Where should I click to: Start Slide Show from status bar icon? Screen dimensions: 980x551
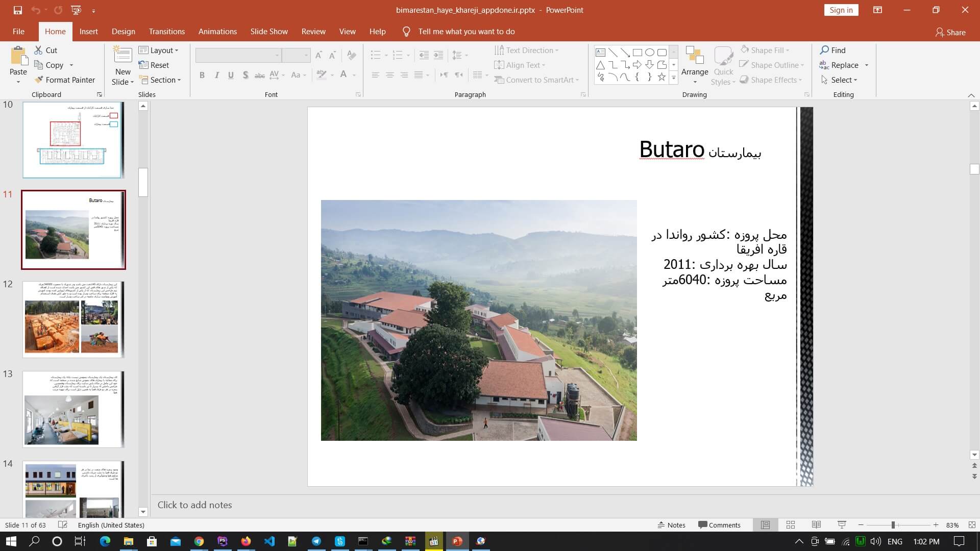[842, 525]
